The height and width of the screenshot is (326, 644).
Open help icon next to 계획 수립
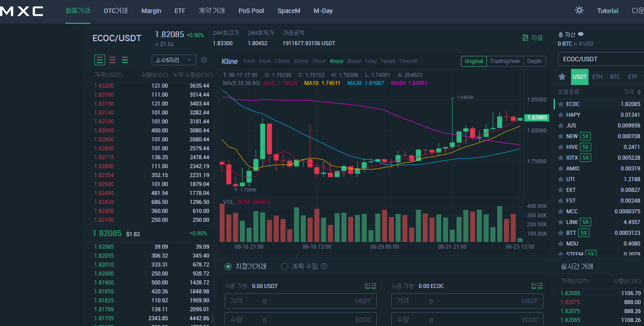pyautogui.click(x=324, y=266)
